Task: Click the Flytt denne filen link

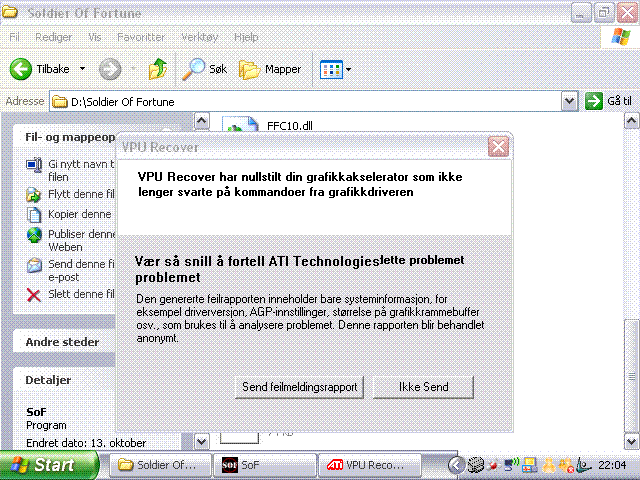Action: point(81,194)
